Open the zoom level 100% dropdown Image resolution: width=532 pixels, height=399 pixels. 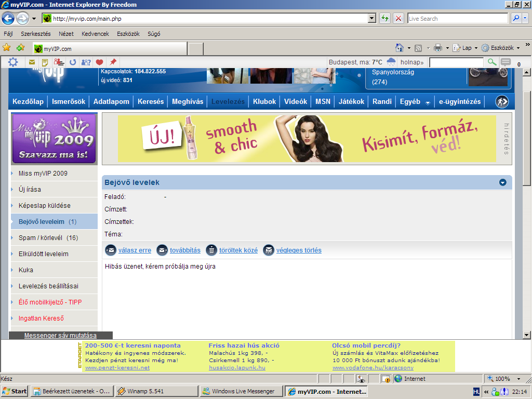518,379
